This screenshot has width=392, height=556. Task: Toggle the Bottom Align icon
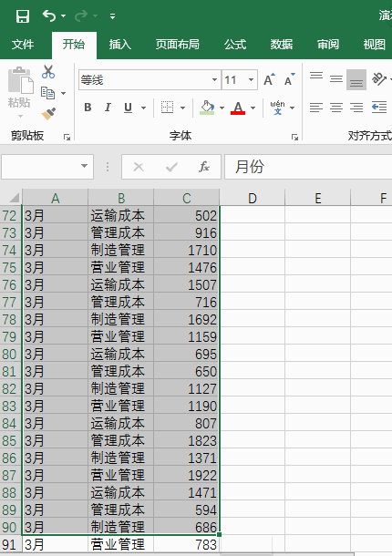tap(356, 80)
